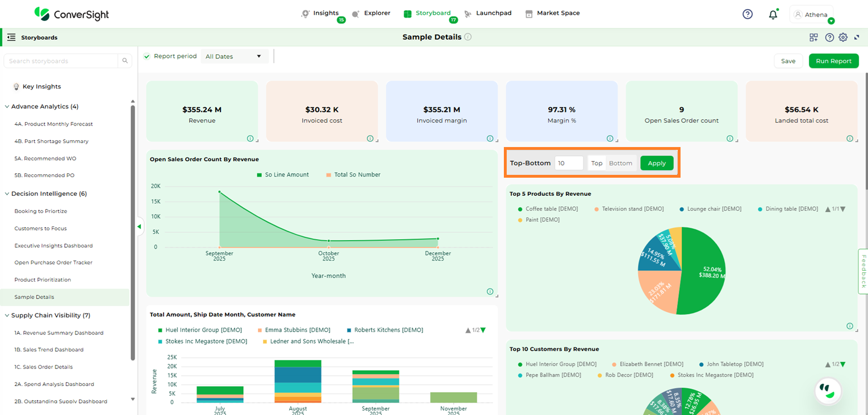This screenshot has height=415, width=868.
Task: Open the Launchpad tab
Action: coord(487,13)
